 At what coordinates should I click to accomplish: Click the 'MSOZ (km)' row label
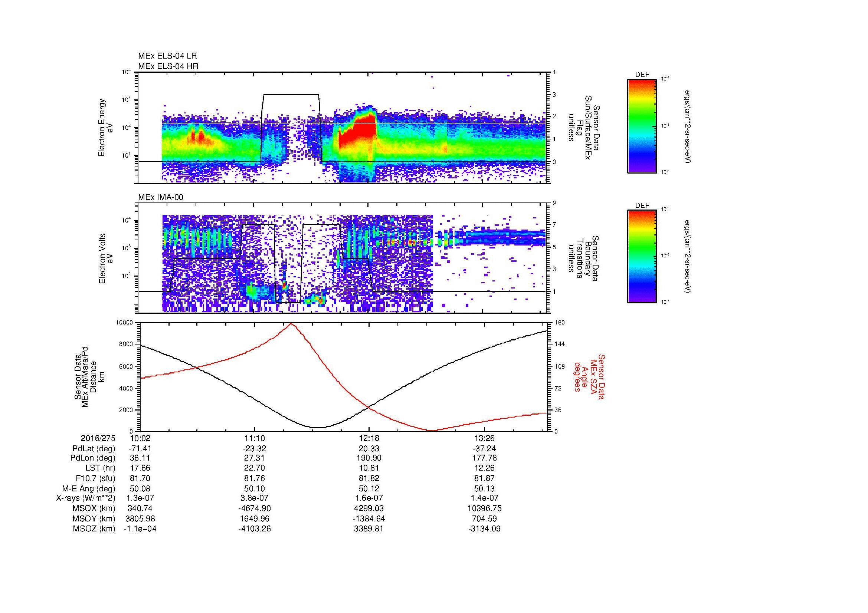[x=94, y=529]
